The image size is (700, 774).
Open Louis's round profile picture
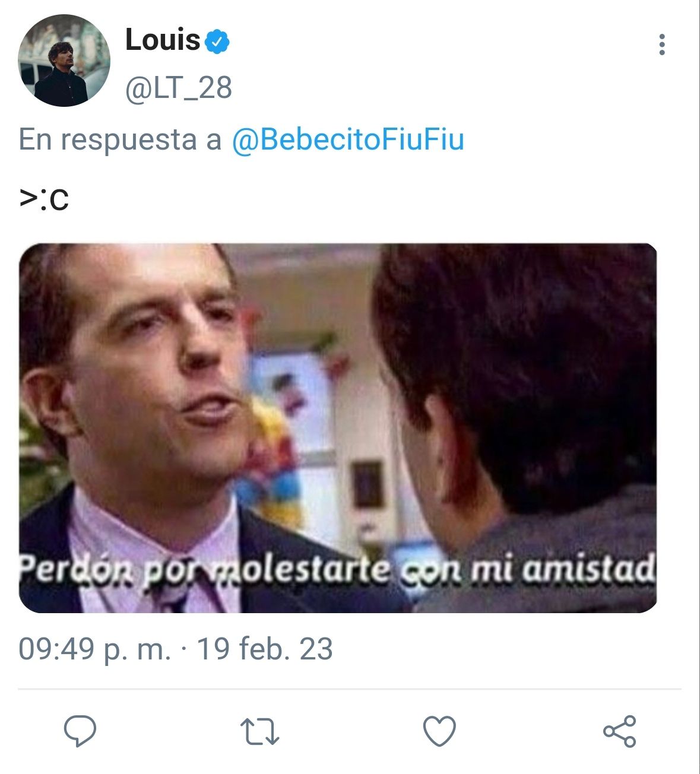(x=64, y=61)
